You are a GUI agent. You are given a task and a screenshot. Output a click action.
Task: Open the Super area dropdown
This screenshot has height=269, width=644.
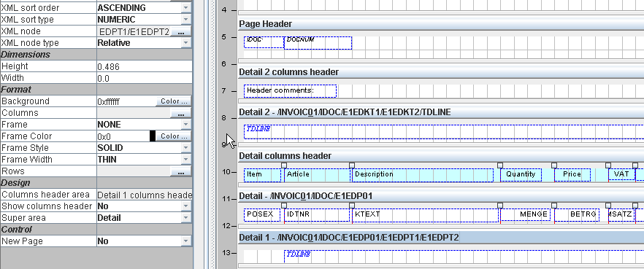[186, 218]
